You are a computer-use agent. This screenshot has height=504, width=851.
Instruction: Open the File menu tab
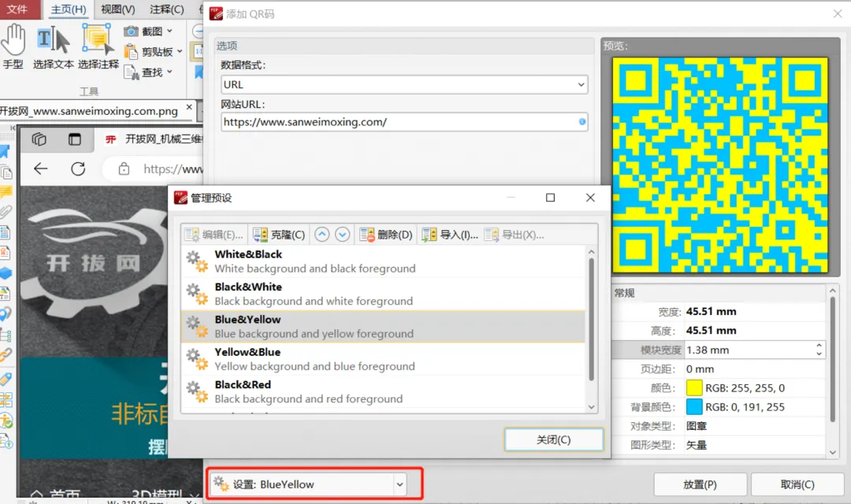point(17,9)
